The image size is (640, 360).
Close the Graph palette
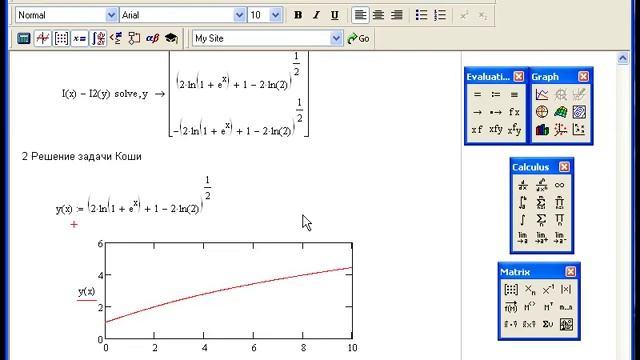click(x=583, y=76)
